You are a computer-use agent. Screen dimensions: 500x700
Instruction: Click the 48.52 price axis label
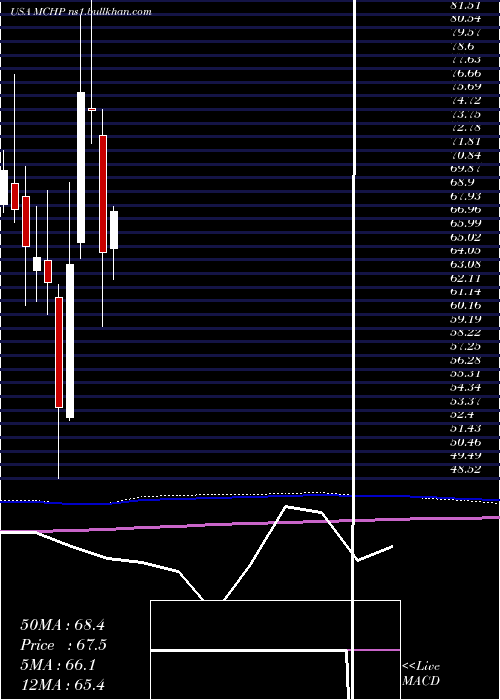click(x=465, y=468)
